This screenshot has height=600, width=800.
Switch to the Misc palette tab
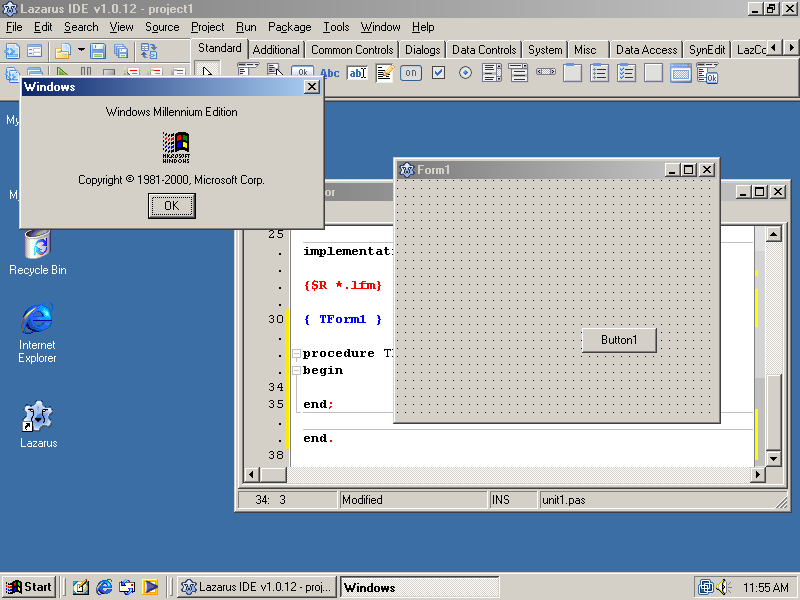coord(585,50)
